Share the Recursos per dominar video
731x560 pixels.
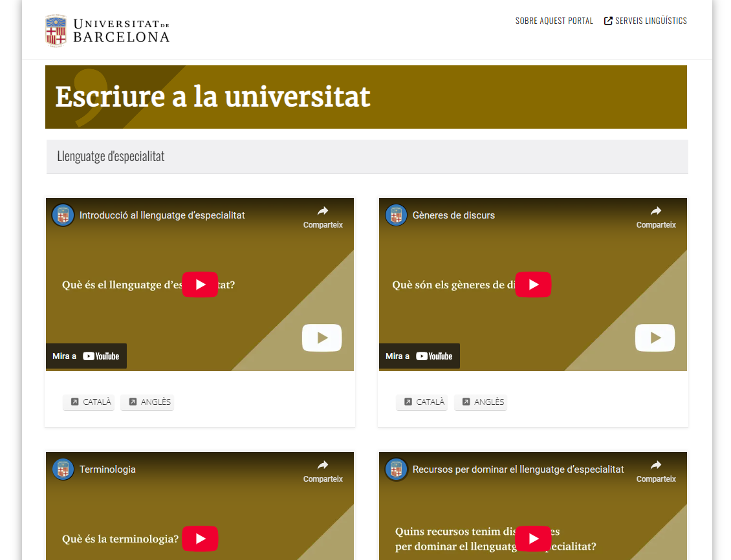pyautogui.click(x=656, y=470)
